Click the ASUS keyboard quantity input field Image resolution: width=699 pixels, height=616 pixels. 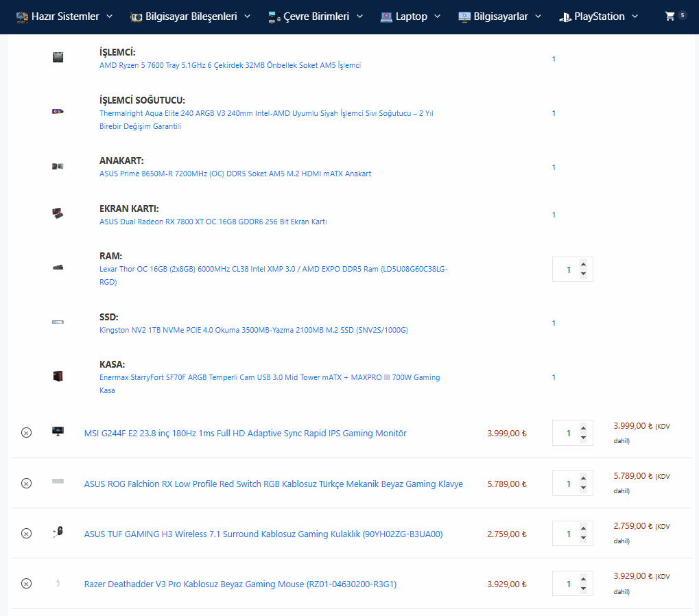pos(567,484)
